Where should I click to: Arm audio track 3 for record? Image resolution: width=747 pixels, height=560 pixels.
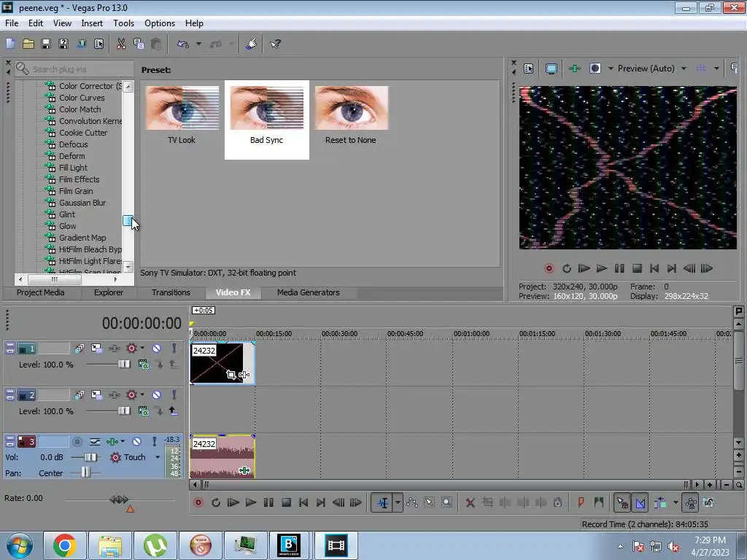[x=77, y=442]
